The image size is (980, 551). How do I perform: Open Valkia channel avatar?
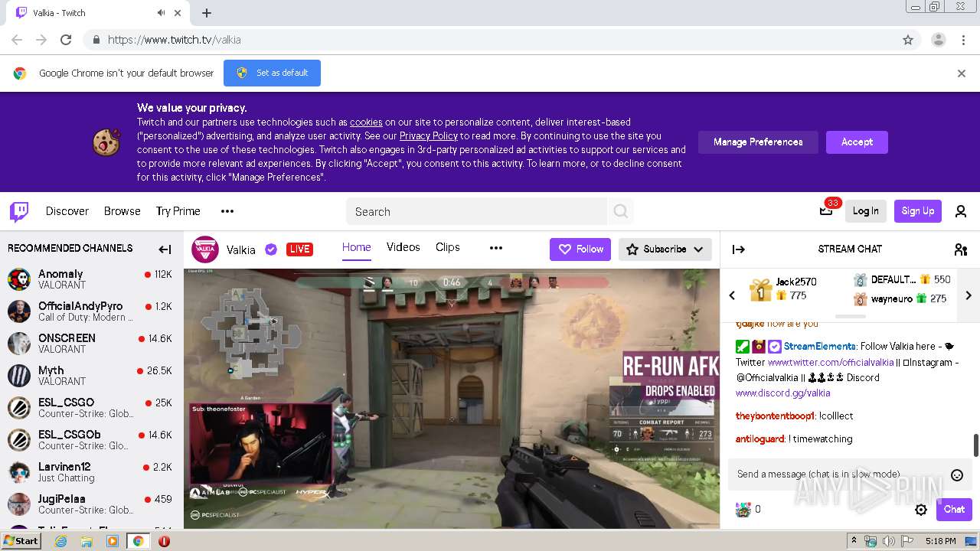[x=205, y=249]
